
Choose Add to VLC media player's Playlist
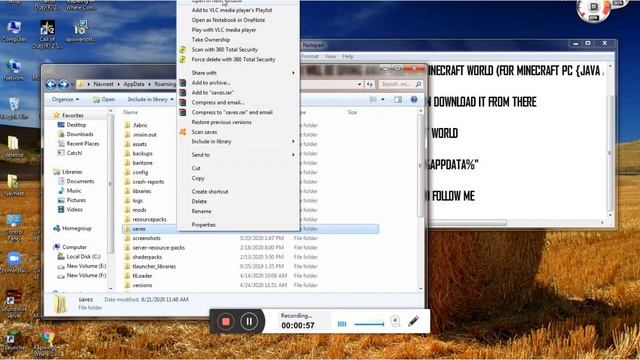point(232,10)
